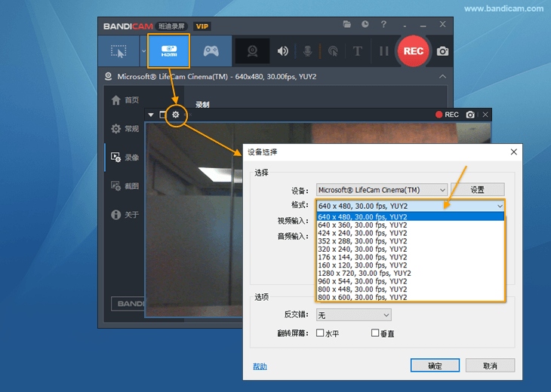Toggle the mouse cursor effect icon

point(333,51)
